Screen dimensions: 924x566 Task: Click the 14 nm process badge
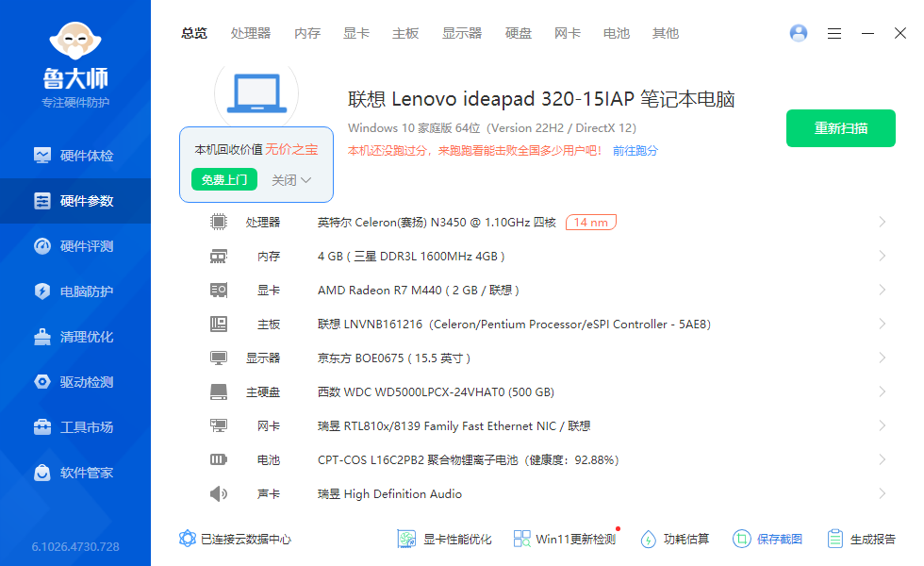pyautogui.click(x=591, y=223)
